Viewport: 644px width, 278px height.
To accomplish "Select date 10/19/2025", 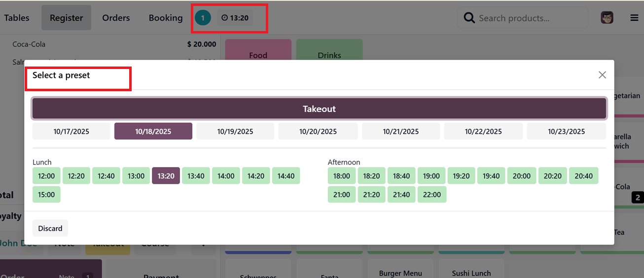I will tap(235, 132).
